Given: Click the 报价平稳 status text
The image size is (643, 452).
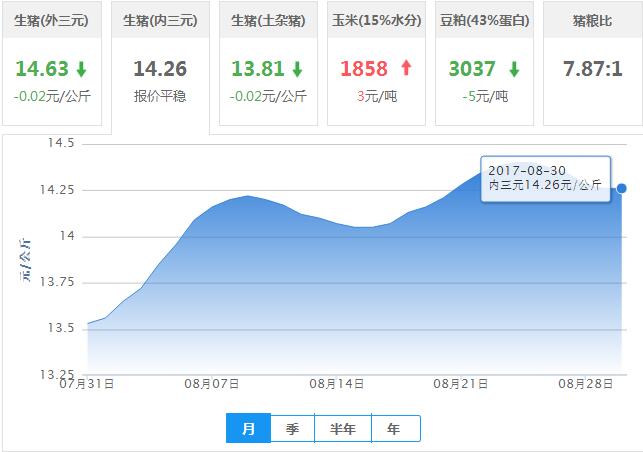Looking at the screenshot, I should tap(160, 96).
